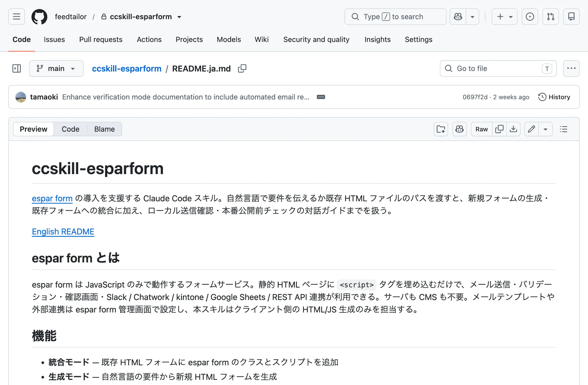The height and width of the screenshot is (385, 588).
Task: Open the repositories icon in header
Action: [571, 16]
